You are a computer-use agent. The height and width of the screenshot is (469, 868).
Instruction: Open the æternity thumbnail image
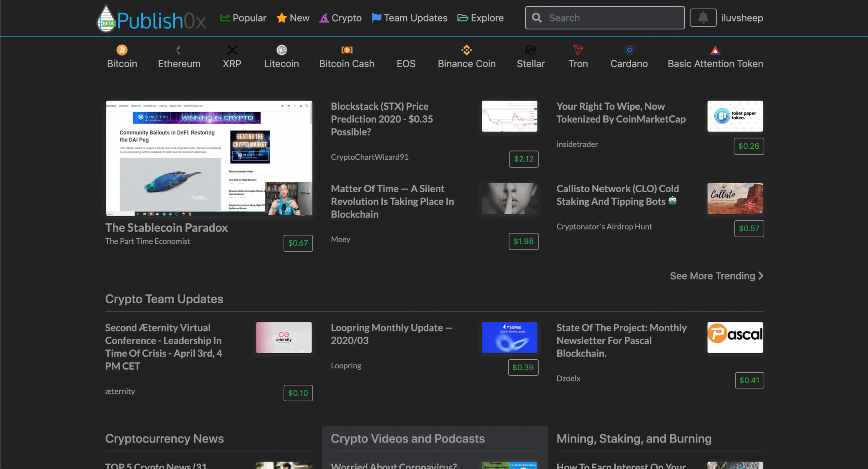(284, 338)
